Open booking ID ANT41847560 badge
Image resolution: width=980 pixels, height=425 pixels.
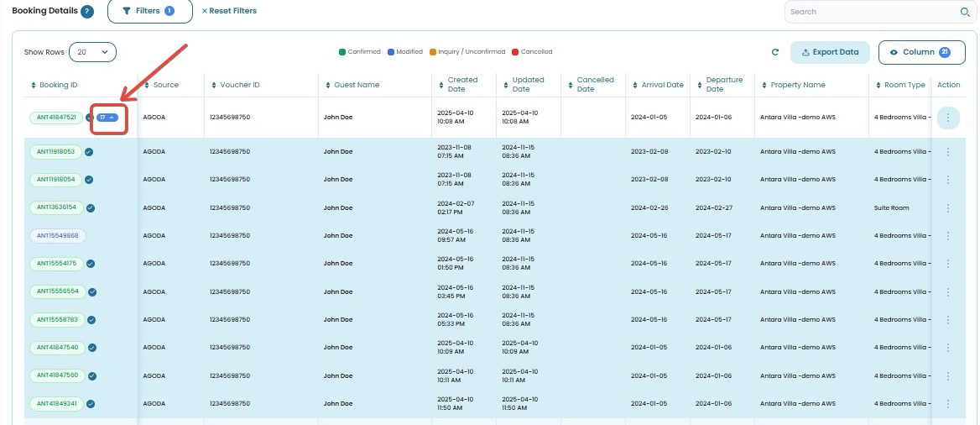click(57, 375)
